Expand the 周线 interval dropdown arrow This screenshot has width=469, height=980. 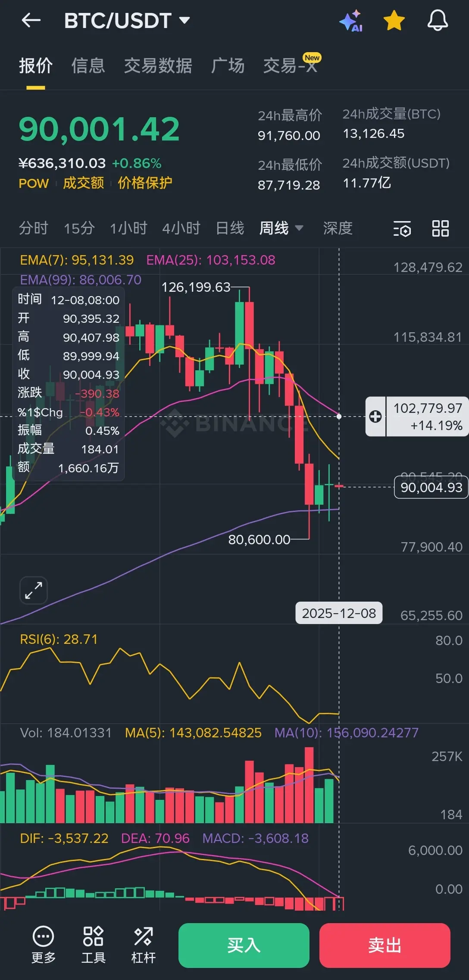[x=299, y=228]
